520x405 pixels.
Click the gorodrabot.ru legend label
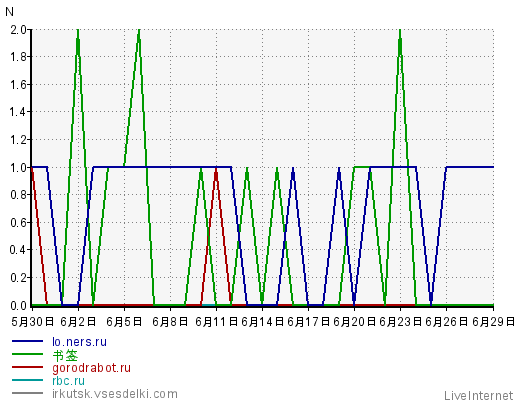tap(91, 368)
